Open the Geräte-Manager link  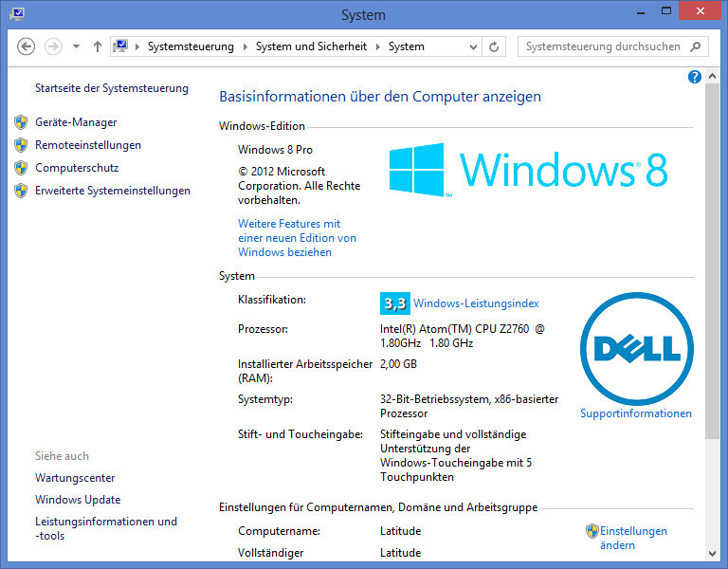click(76, 122)
